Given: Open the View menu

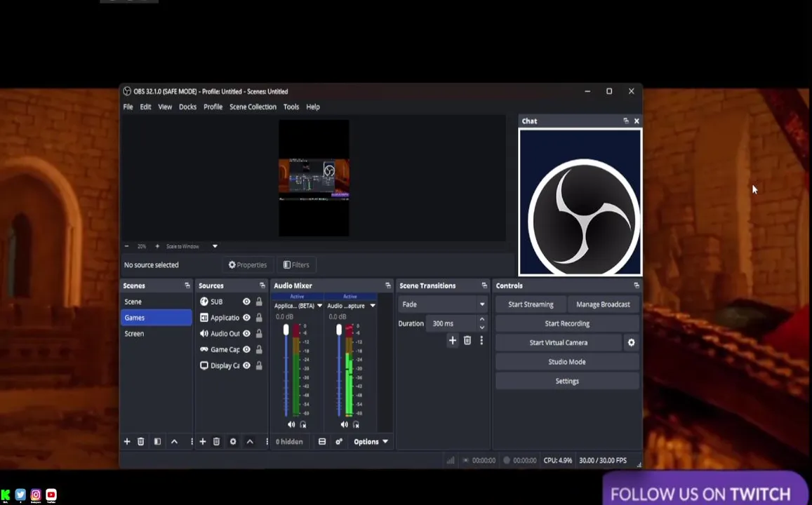Looking at the screenshot, I should point(165,107).
